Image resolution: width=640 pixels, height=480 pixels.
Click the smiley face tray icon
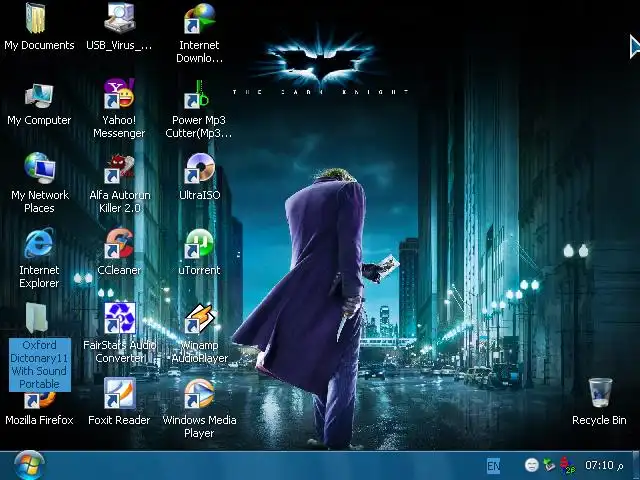531,465
